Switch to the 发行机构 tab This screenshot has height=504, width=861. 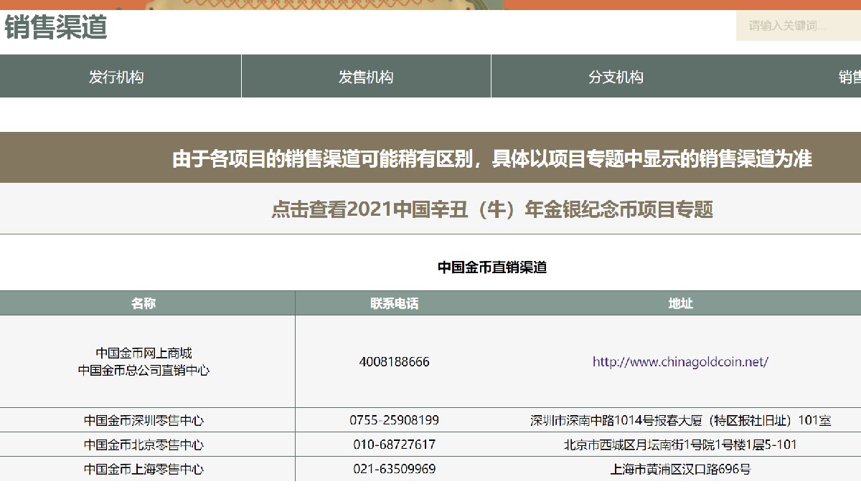click(116, 77)
